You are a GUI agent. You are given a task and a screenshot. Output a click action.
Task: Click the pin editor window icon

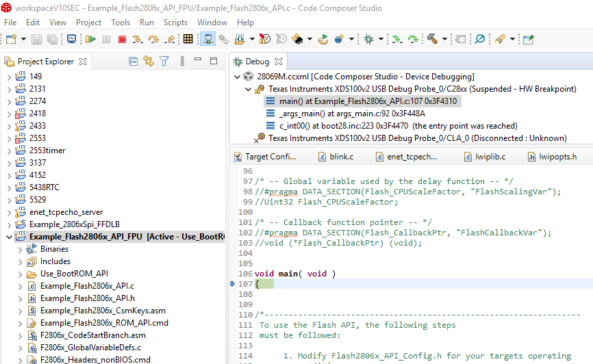point(529,39)
